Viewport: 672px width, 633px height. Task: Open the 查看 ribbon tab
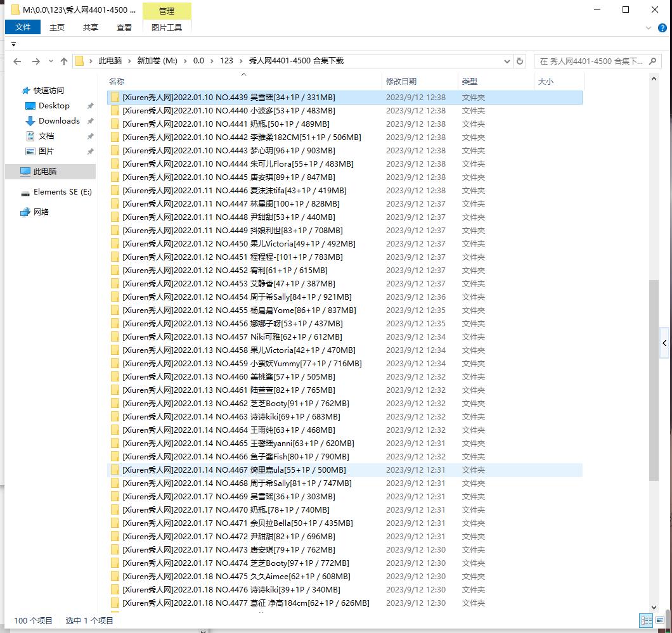pos(124,27)
